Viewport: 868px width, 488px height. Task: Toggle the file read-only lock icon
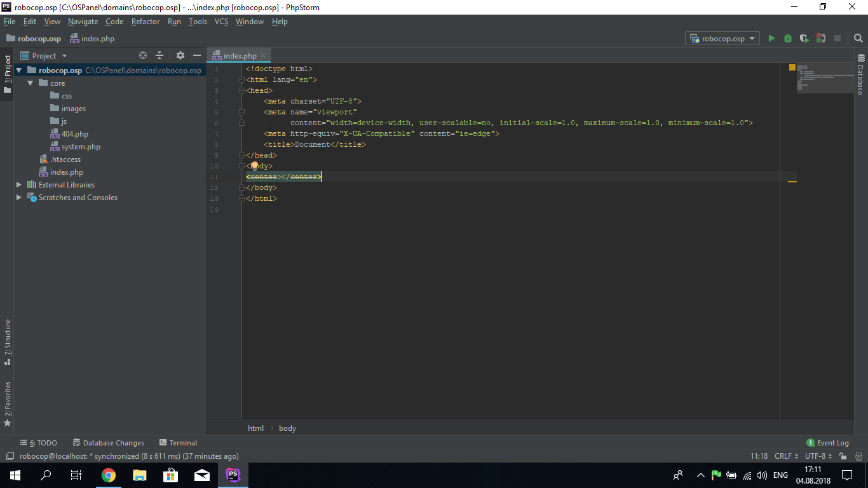coord(843,456)
